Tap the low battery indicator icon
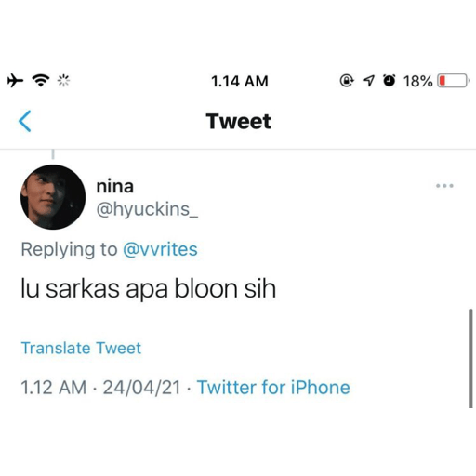 click(x=453, y=81)
